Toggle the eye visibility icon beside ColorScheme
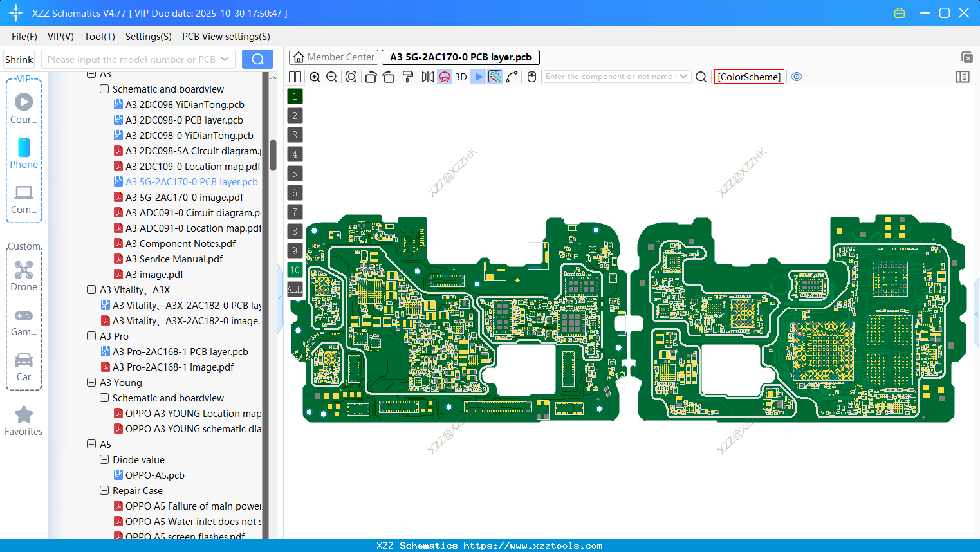Viewport: 980px width, 552px height. (x=797, y=77)
